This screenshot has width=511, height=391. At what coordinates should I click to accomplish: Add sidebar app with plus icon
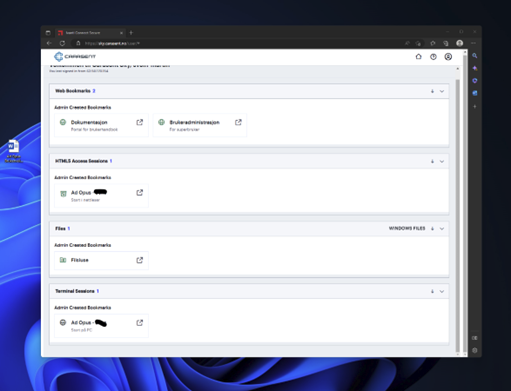475,107
